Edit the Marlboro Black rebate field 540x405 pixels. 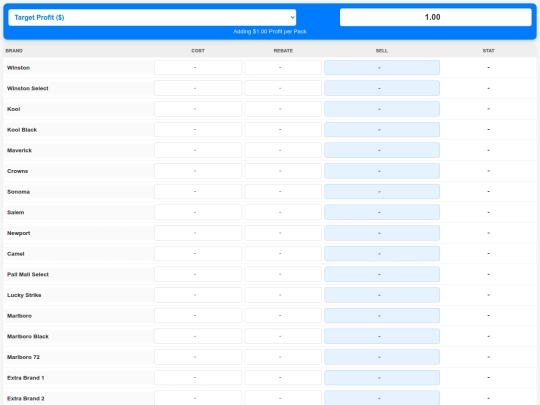point(283,336)
